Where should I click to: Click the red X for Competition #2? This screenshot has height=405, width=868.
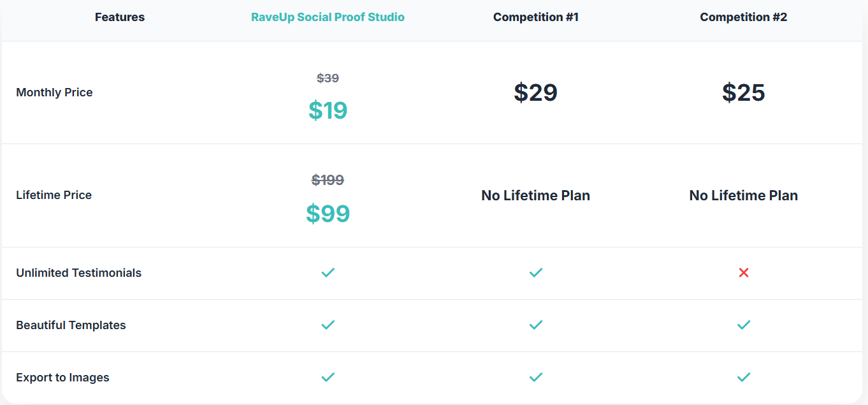click(x=744, y=273)
